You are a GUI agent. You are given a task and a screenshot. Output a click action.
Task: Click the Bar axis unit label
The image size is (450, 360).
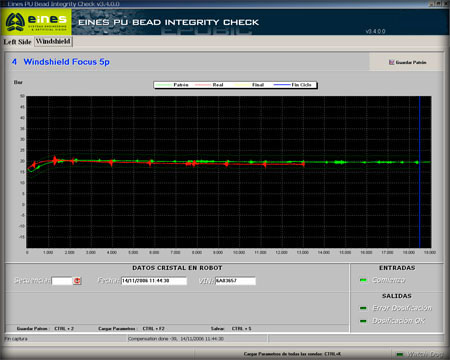pos(18,82)
